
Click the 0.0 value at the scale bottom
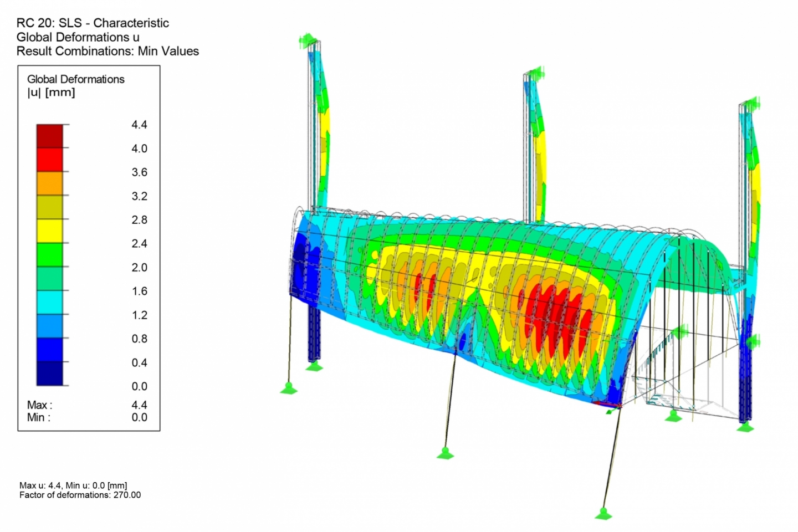click(139, 387)
